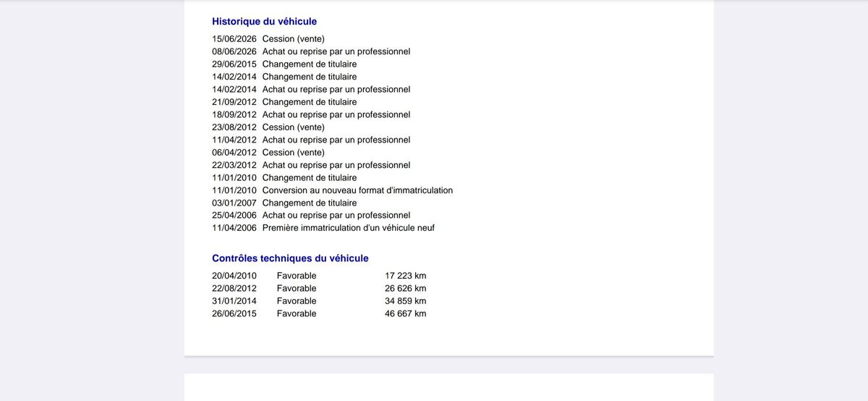The width and height of the screenshot is (868, 401).
Task: Click the 29/06/2015 Changement de titulaire row
Action: tap(284, 64)
